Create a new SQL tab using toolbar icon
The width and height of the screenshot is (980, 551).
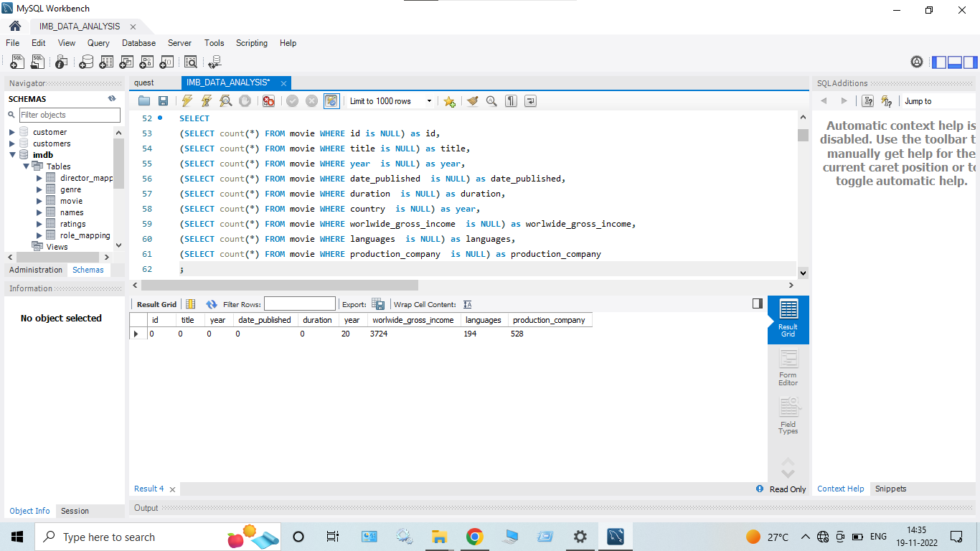click(x=17, y=62)
